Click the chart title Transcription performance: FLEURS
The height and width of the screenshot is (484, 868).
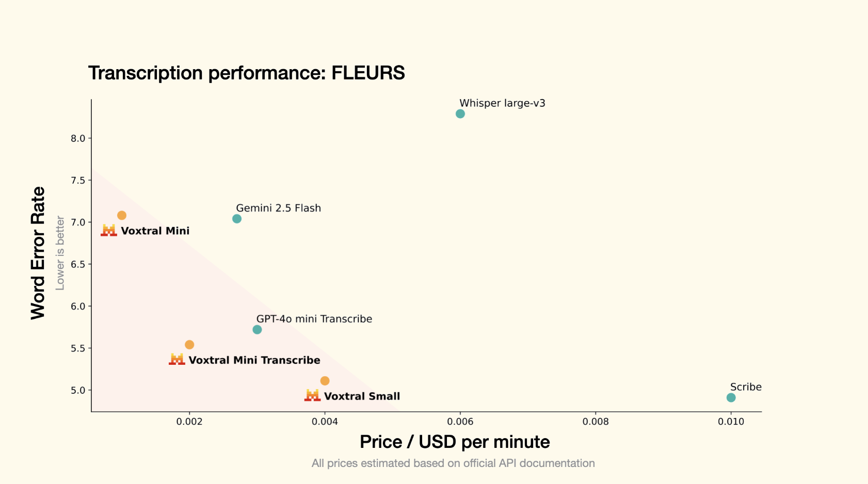click(246, 73)
